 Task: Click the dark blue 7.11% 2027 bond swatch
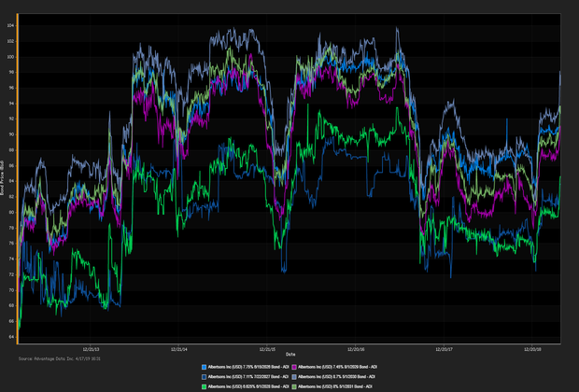204,377
